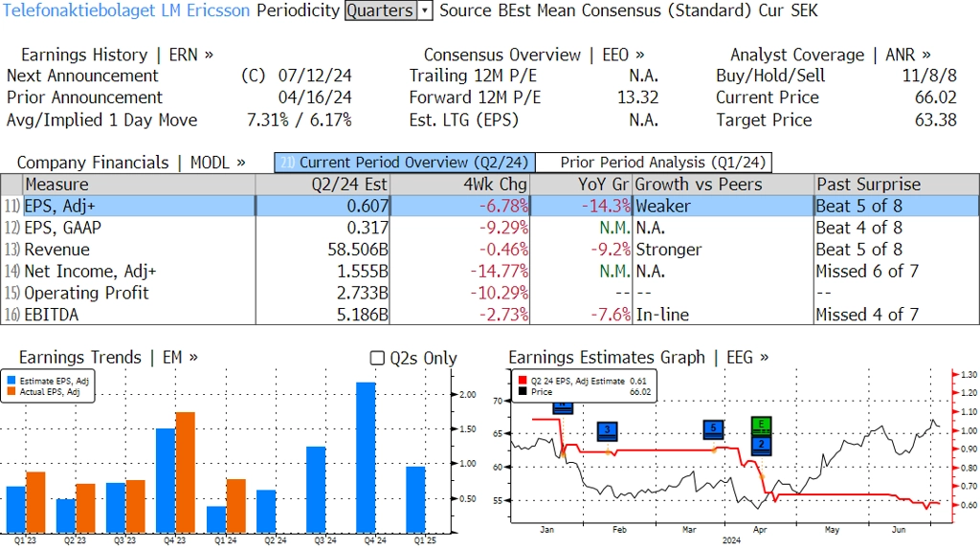Open Company Financials MODL link
The height and width of the screenshot is (548, 980).
tap(130, 163)
